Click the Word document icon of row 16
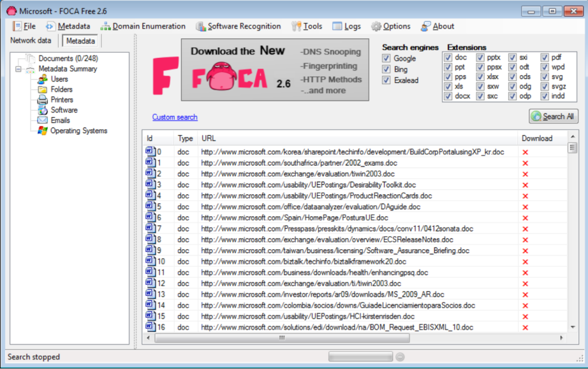 pyautogui.click(x=150, y=327)
